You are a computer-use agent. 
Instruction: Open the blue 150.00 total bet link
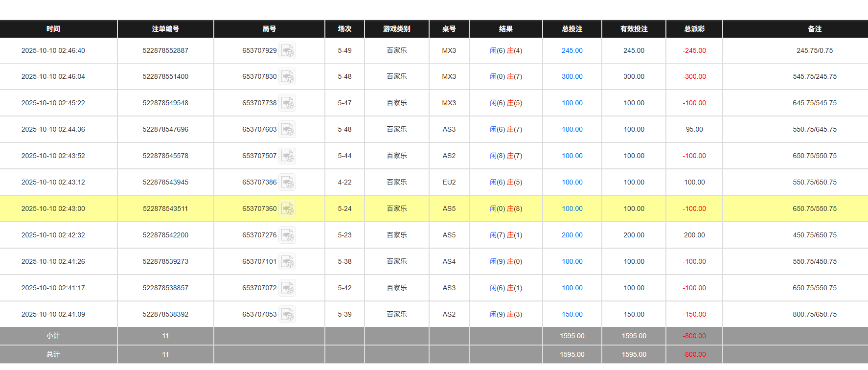click(x=572, y=314)
